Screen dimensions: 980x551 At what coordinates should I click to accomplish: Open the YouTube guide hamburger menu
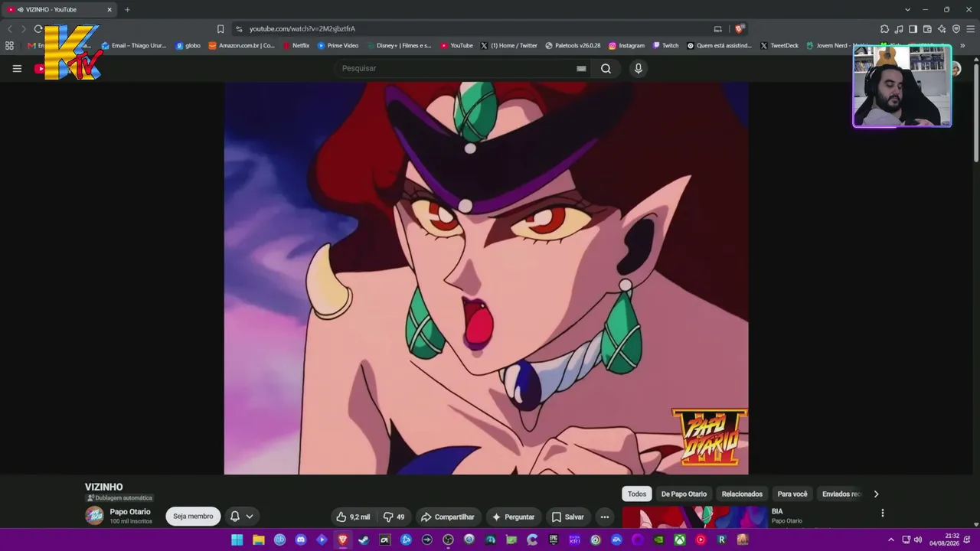point(17,68)
